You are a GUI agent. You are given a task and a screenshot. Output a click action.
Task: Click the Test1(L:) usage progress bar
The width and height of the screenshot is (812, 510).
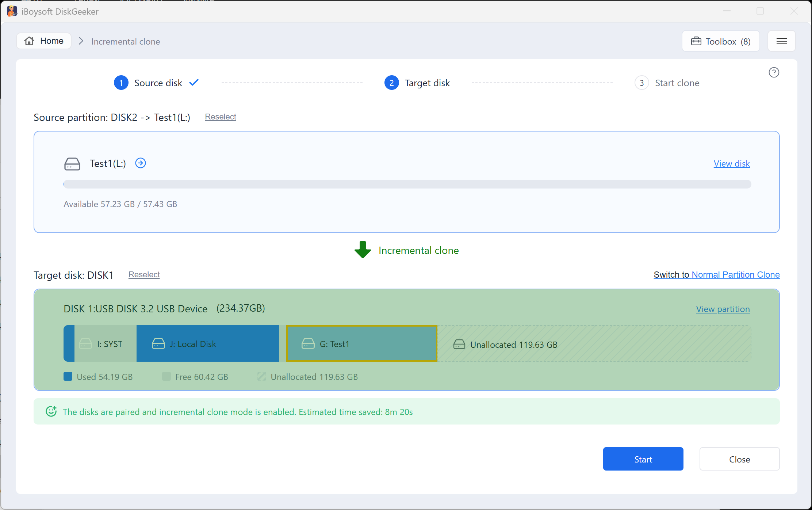click(407, 184)
